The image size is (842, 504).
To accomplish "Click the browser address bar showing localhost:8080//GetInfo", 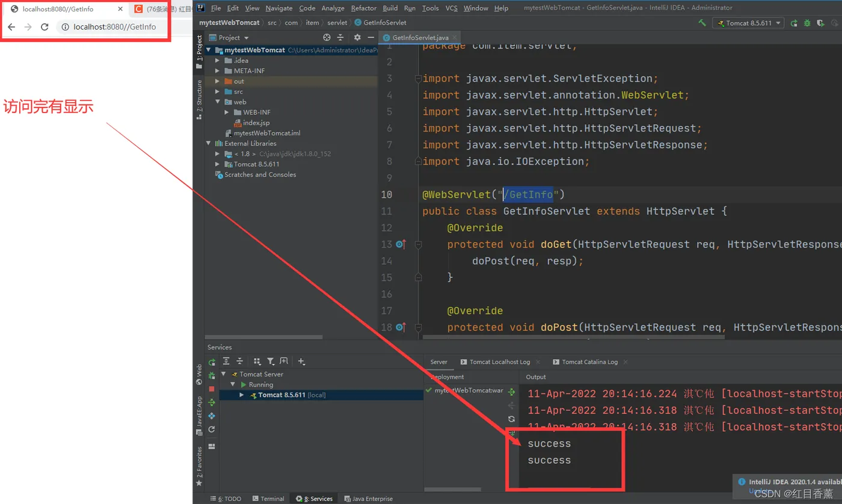I will pyautogui.click(x=114, y=27).
